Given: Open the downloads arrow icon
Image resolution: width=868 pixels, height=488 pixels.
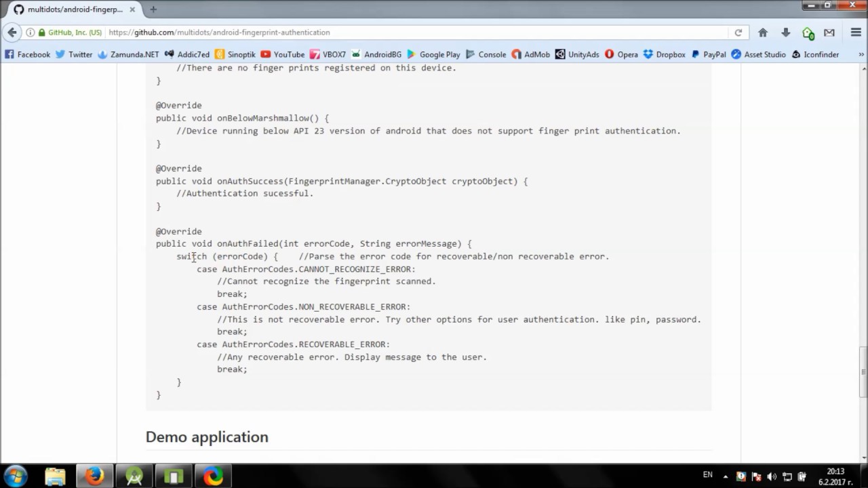Looking at the screenshot, I should pos(785,33).
